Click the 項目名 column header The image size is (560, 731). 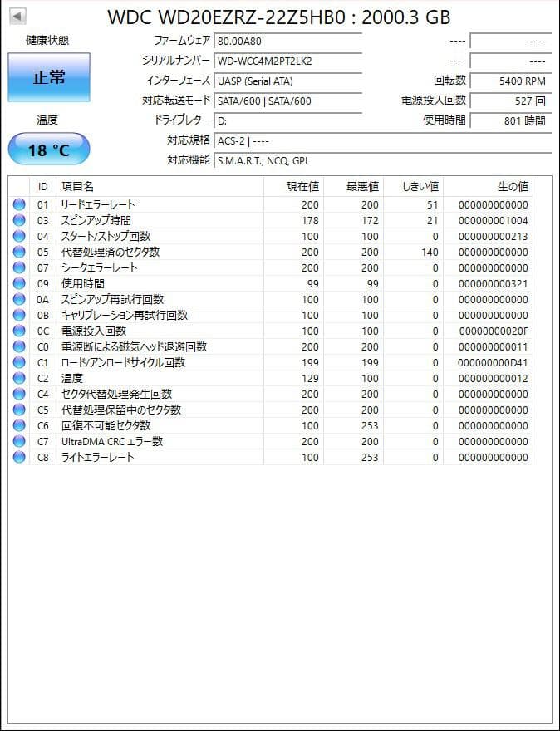pyautogui.click(x=160, y=186)
